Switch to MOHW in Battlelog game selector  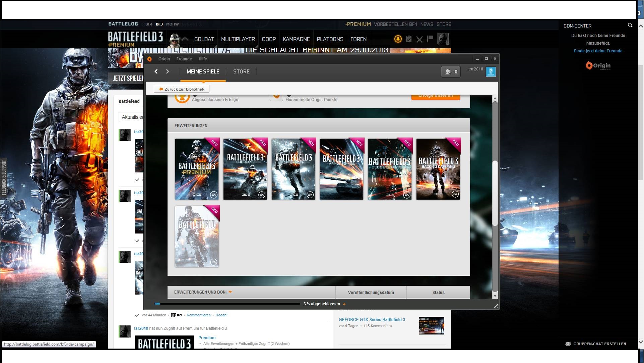click(x=173, y=24)
